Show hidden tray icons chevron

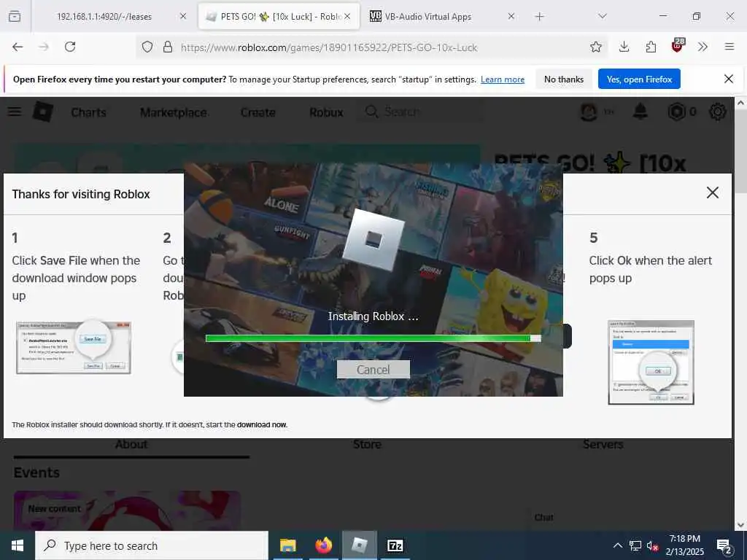(x=617, y=545)
